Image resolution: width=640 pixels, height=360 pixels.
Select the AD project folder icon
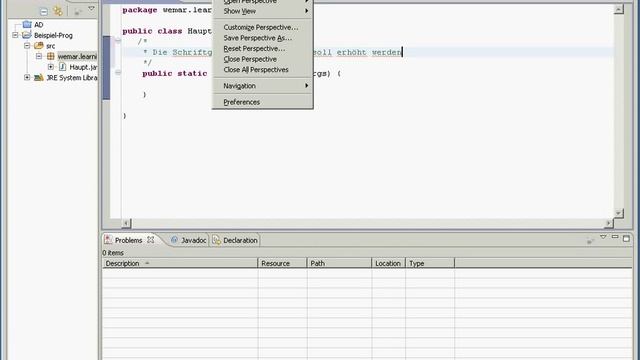[x=27, y=24]
